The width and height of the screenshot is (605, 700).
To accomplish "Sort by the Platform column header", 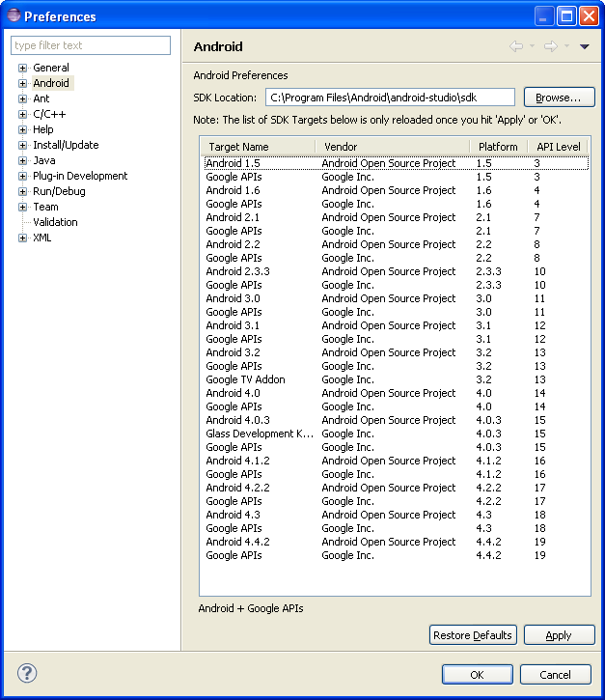I will 499,147.
